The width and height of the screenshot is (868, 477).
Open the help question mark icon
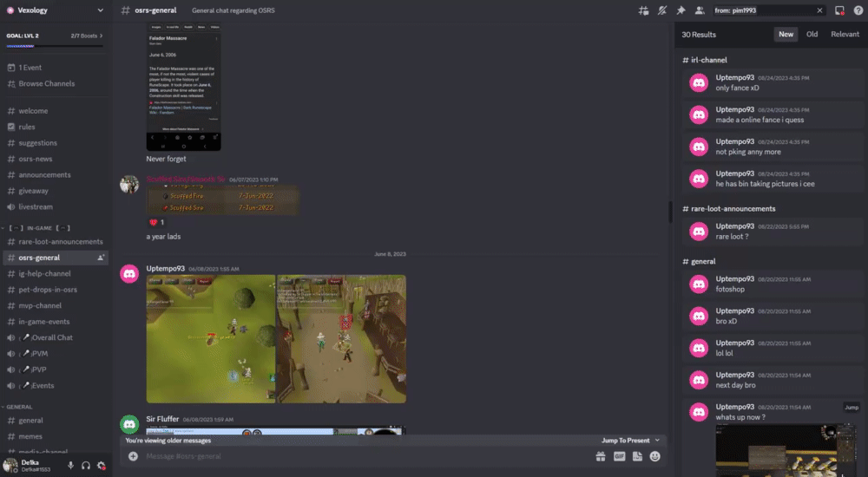coord(858,10)
